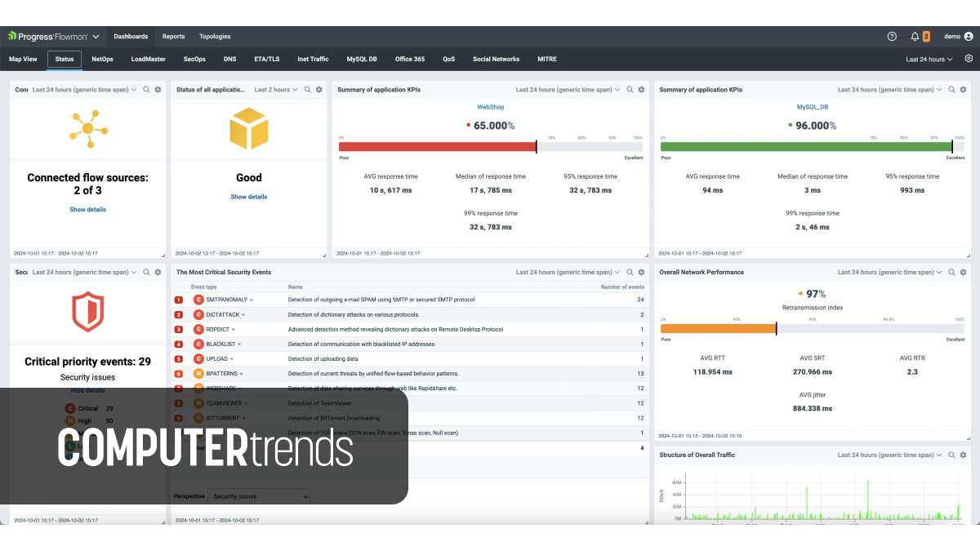Open gear settings in Most Critical Security Events
This screenshot has height=551, width=980.
642,273
